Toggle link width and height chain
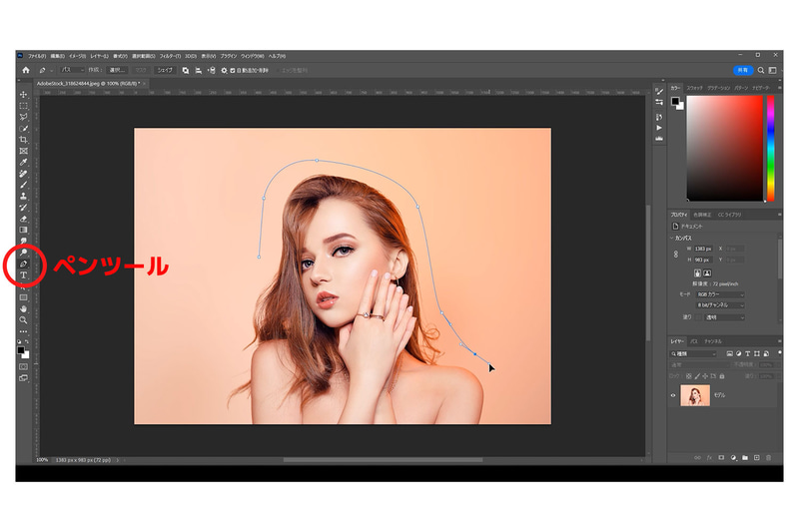 (x=676, y=255)
